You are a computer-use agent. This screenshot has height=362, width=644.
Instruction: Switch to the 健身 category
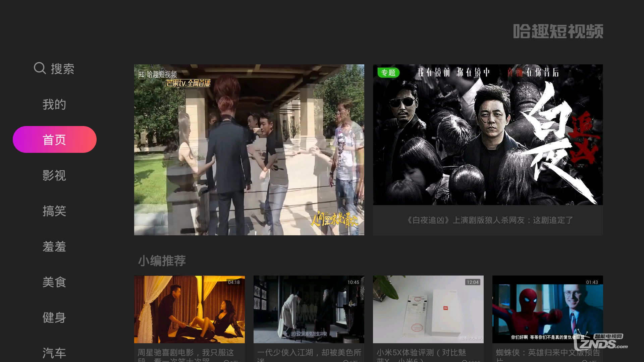54,317
